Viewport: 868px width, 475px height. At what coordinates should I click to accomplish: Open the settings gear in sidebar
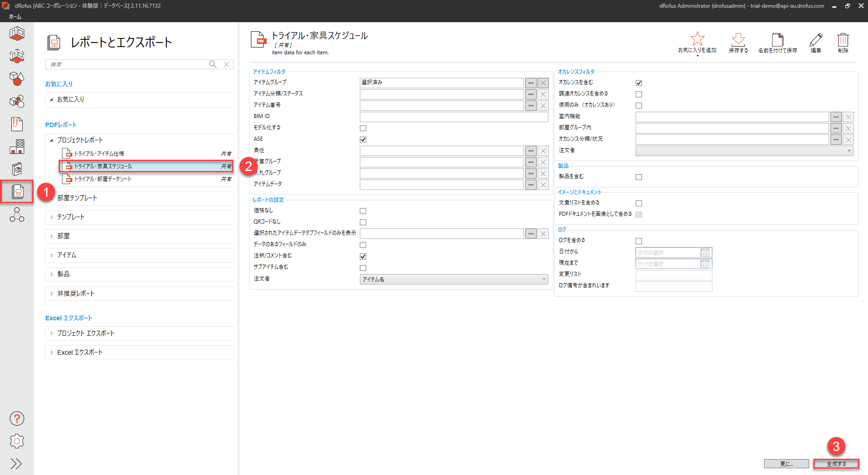(17, 441)
